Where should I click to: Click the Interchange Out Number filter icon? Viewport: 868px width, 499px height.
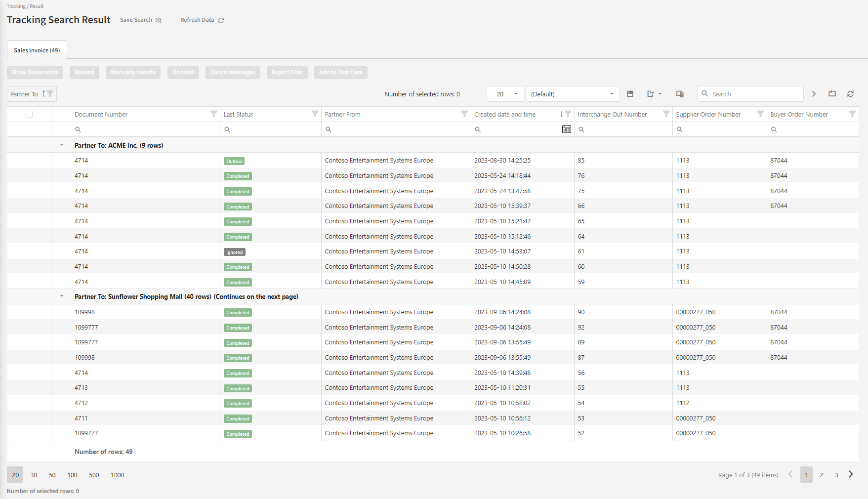click(666, 114)
